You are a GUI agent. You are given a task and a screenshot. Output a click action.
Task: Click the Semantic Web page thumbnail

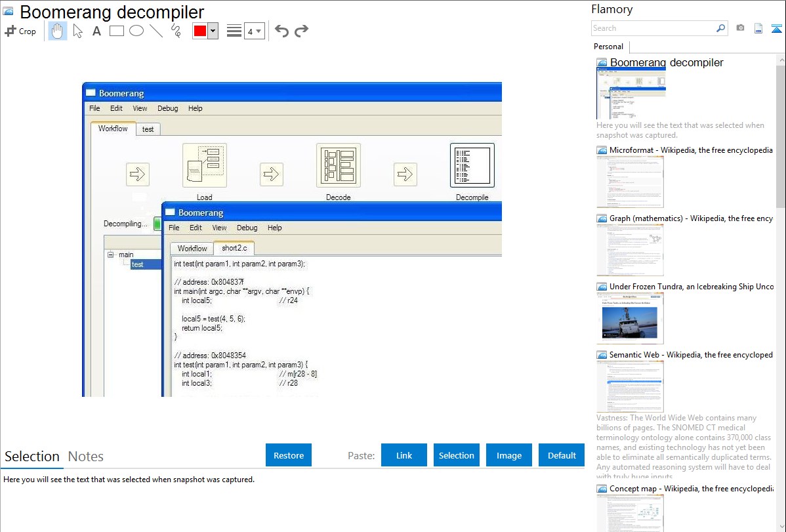tap(630, 386)
